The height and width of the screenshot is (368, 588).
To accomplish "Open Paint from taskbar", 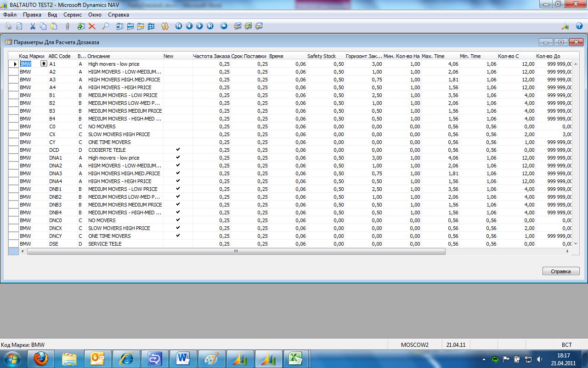I will (x=212, y=358).
